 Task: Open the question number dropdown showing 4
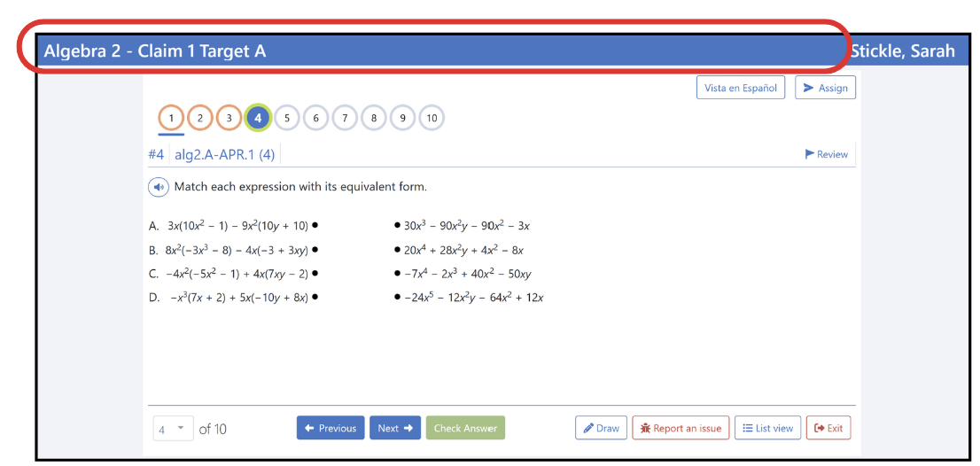point(173,429)
